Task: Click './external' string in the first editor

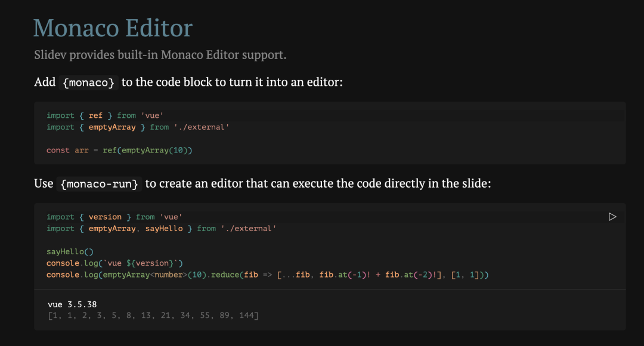Action: [x=202, y=127]
